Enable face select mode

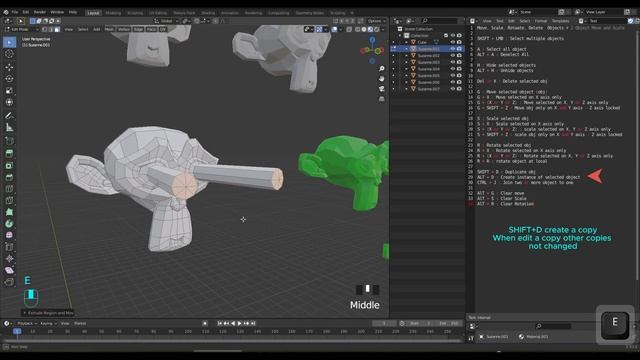pos(57,29)
